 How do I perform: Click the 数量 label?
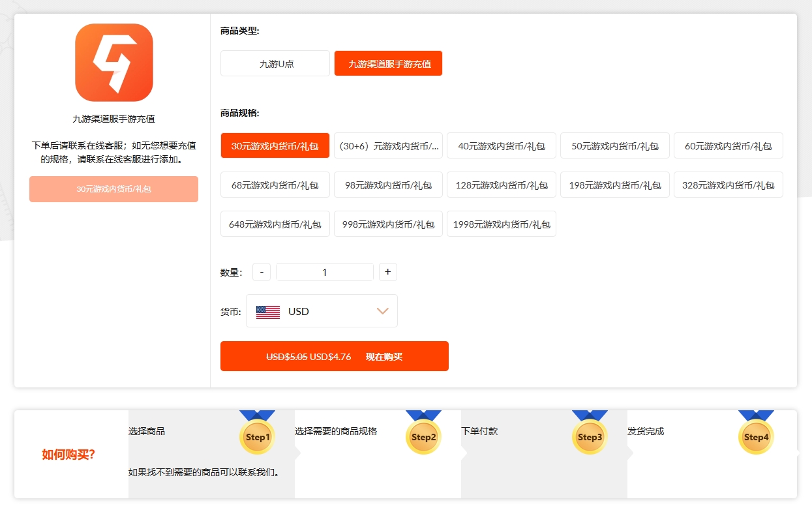click(232, 273)
